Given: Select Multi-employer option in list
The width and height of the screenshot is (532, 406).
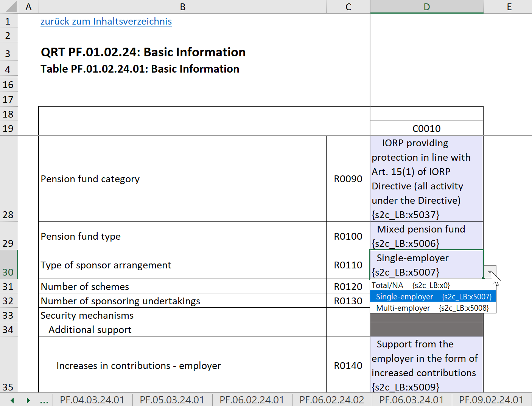Looking at the screenshot, I should (x=432, y=308).
